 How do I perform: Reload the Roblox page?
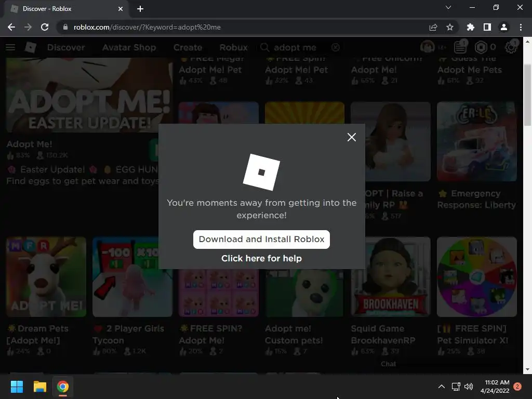(45, 27)
